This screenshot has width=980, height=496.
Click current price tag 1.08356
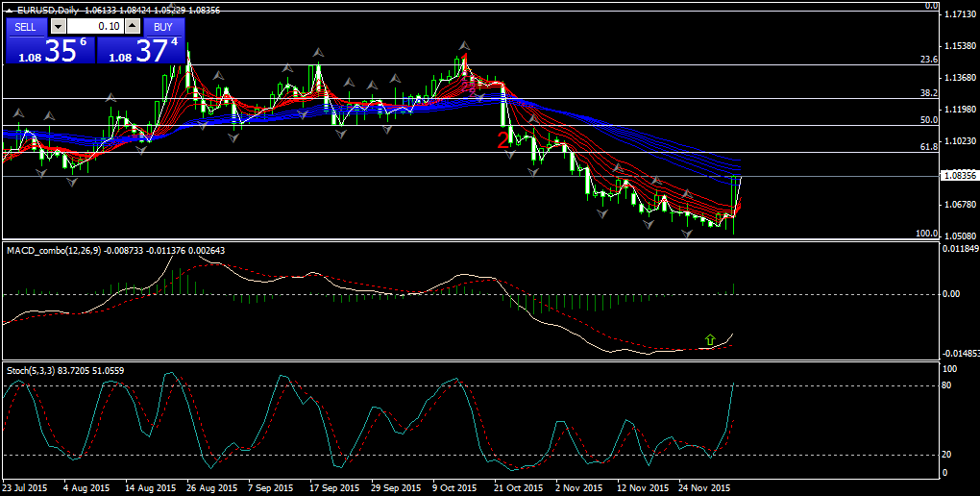959,176
